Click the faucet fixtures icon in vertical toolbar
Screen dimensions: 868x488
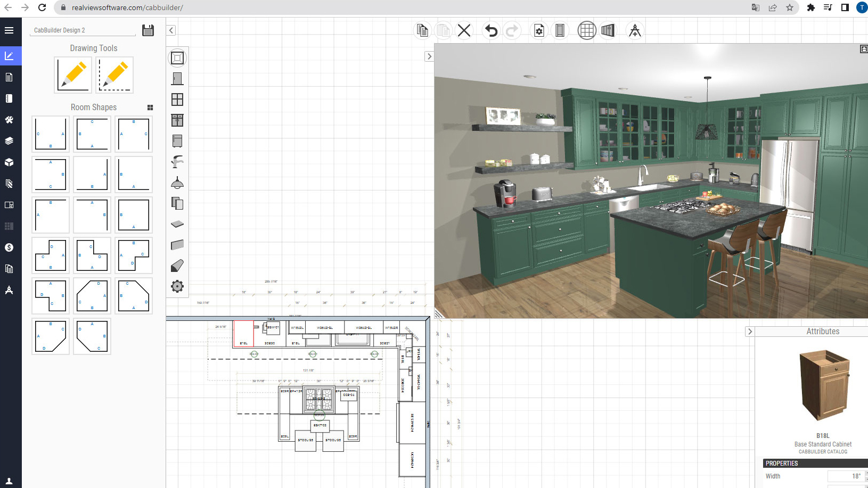pos(177,162)
